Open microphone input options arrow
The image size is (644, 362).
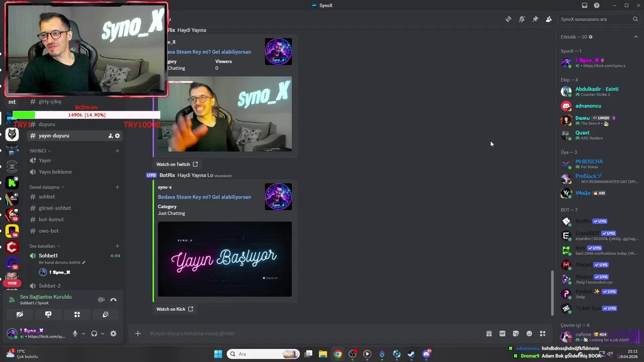[84, 333]
